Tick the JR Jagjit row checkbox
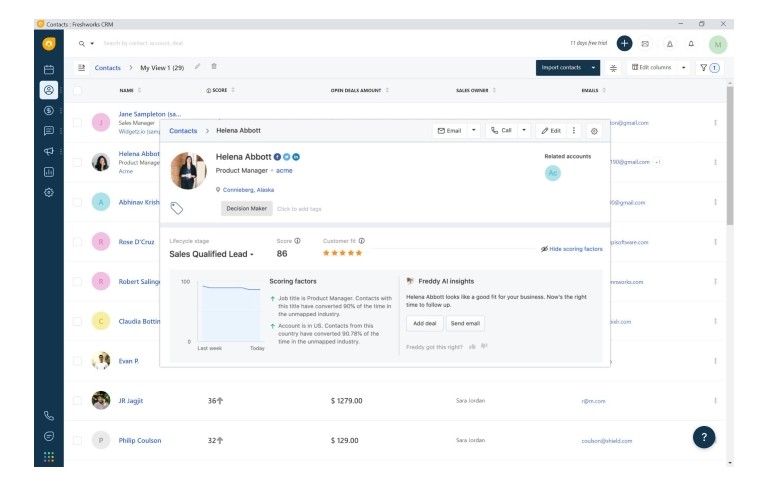The image size is (763, 486). click(77, 400)
